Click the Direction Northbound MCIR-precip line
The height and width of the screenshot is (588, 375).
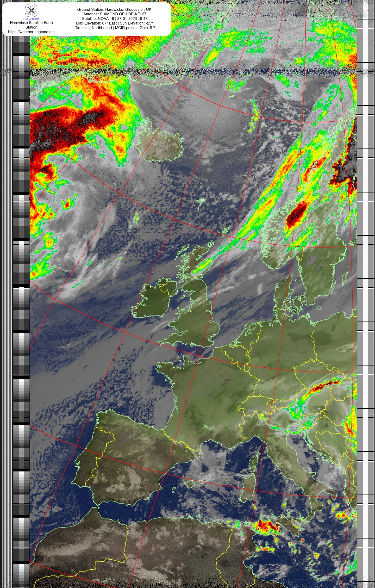(x=115, y=28)
